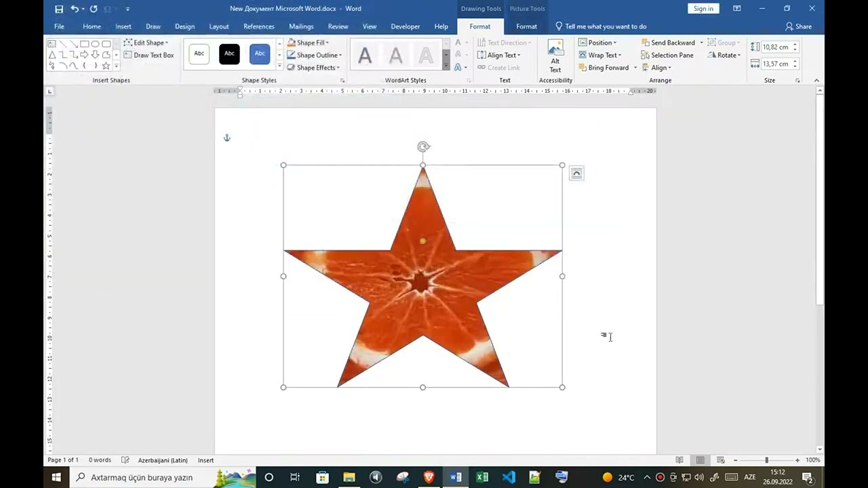Open the Brave browser from taskbar

click(429, 477)
